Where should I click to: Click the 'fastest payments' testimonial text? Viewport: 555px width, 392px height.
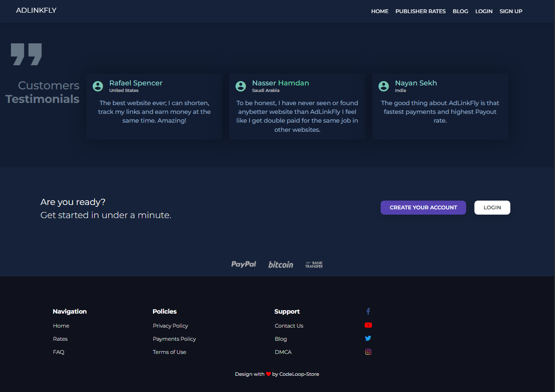pyautogui.click(x=440, y=112)
